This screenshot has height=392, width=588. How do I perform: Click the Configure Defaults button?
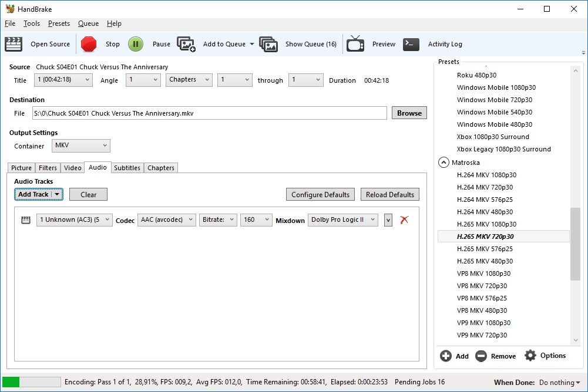tap(320, 194)
